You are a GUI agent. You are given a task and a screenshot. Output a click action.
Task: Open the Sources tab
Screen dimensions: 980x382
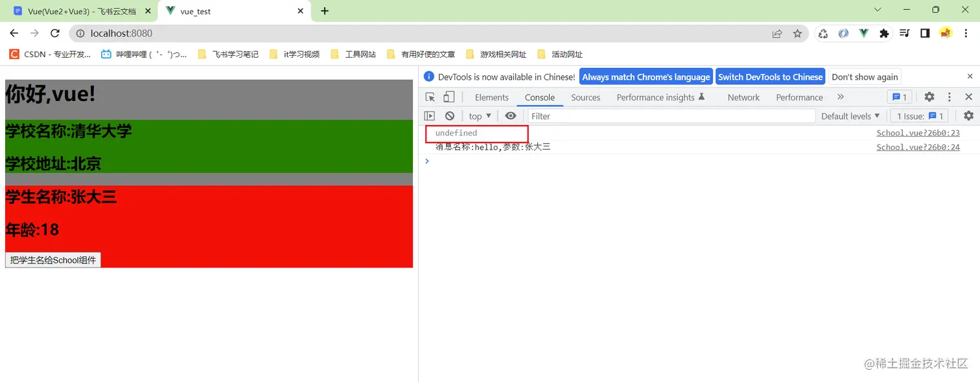click(x=585, y=97)
